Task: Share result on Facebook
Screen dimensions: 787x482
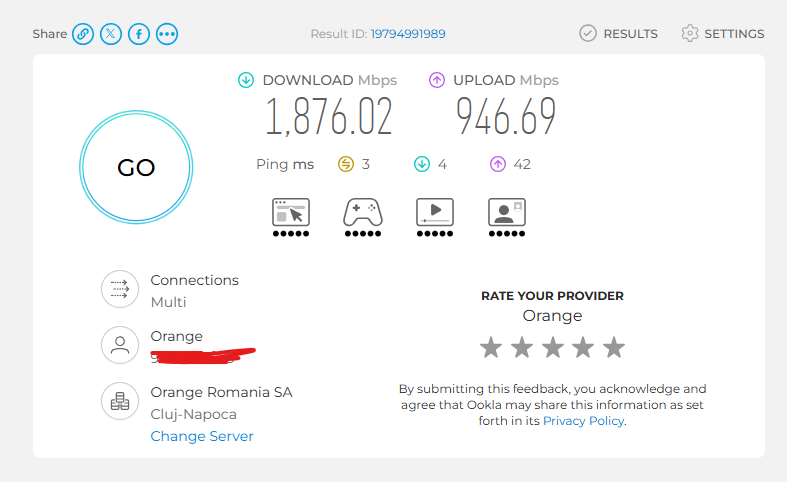Action: pos(139,34)
